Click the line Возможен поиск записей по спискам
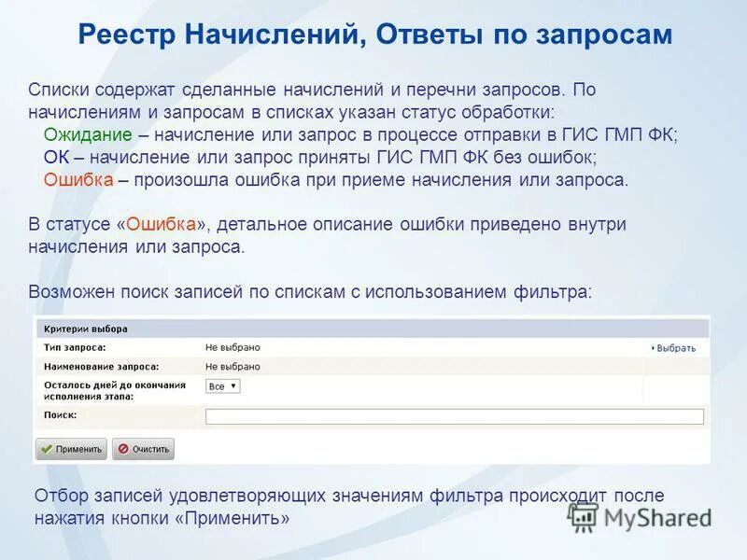The image size is (747, 560). tap(310, 291)
